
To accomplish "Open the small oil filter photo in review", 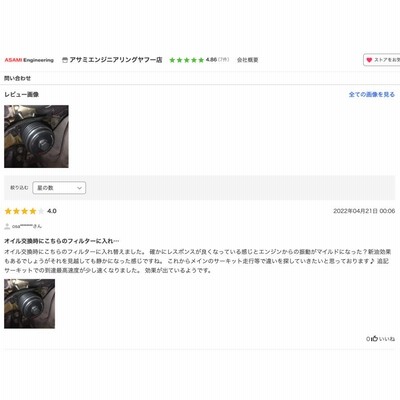I will point(29,304).
